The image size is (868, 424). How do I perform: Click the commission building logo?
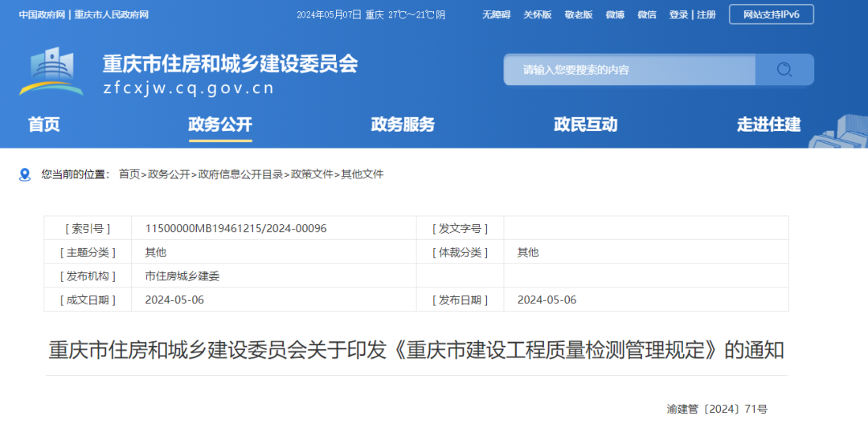[x=51, y=71]
